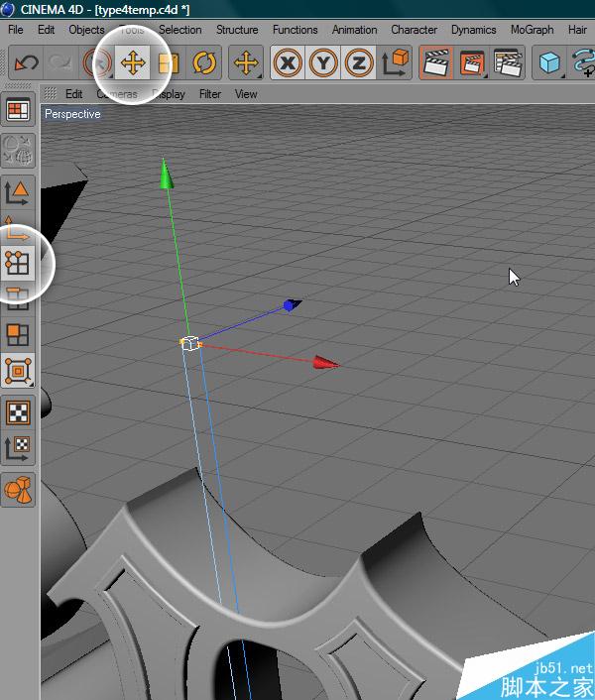Open the Structure menu
Image resolution: width=595 pixels, height=700 pixels.
point(237,30)
